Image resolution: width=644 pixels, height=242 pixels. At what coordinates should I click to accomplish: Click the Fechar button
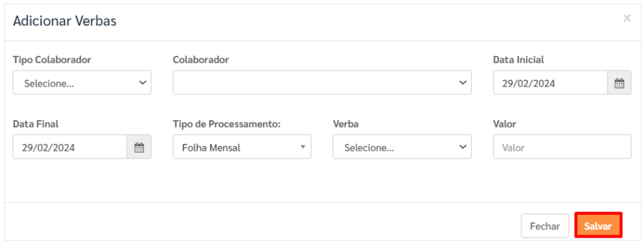tap(545, 226)
